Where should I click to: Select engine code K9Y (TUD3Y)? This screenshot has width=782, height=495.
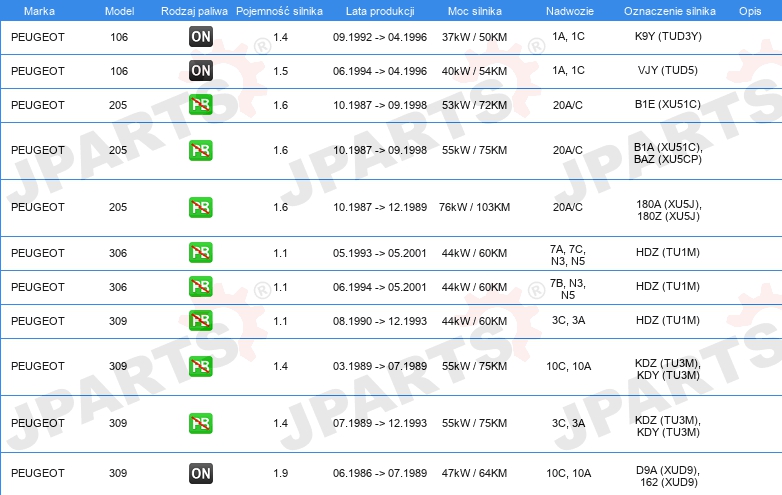[668, 36]
